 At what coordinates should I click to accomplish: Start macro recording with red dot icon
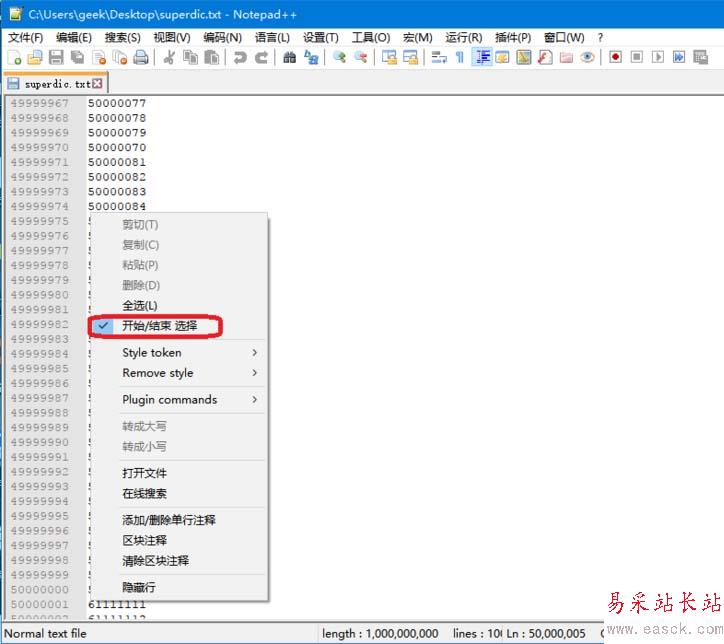coord(615,57)
